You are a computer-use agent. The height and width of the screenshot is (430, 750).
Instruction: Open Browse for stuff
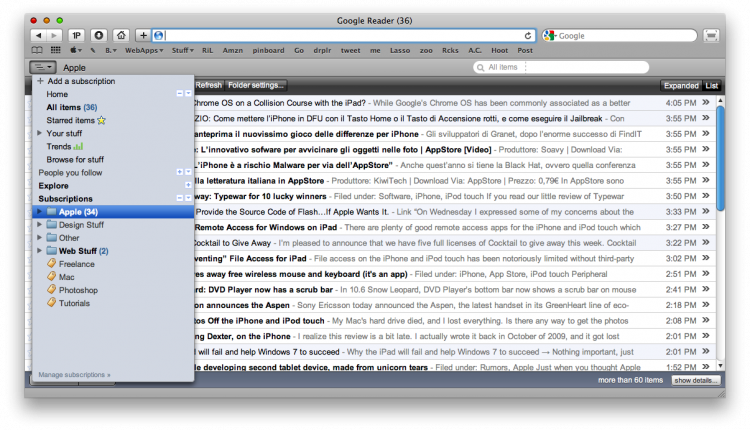[75, 159]
